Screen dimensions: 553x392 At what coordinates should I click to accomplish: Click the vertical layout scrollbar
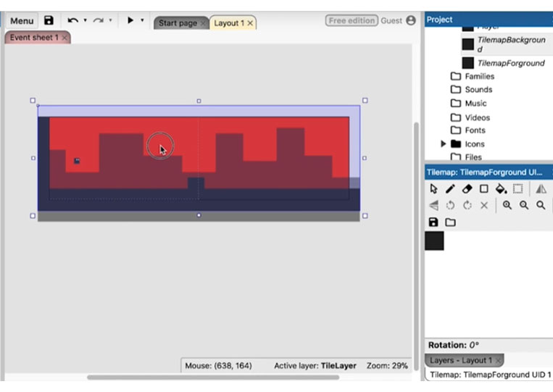pos(416,246)
